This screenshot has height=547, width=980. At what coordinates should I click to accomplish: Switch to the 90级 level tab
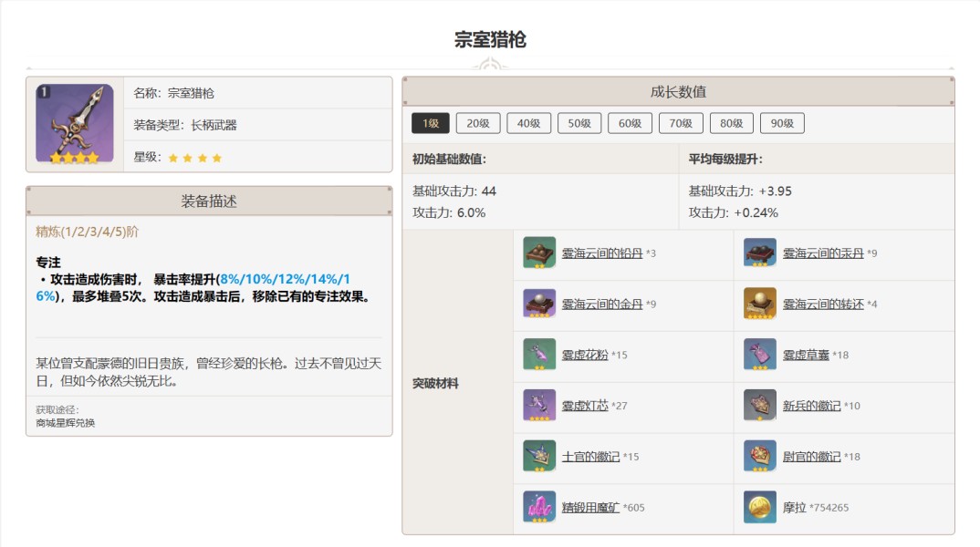782,124
